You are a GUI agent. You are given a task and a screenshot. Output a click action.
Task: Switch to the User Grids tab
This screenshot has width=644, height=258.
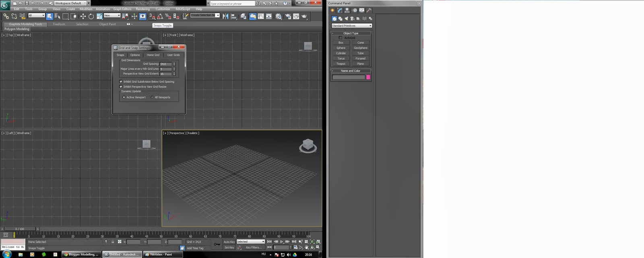(x=173, y=55)
